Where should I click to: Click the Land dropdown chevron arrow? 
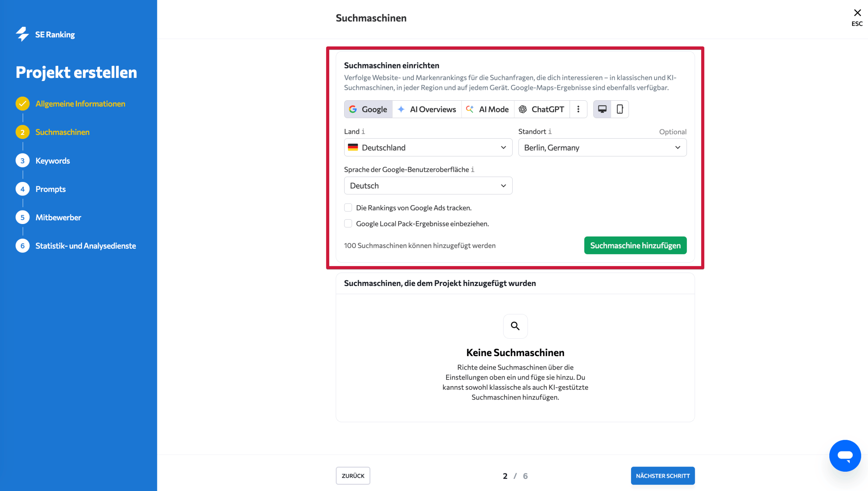pyautogui.click(x=503, y=147)
